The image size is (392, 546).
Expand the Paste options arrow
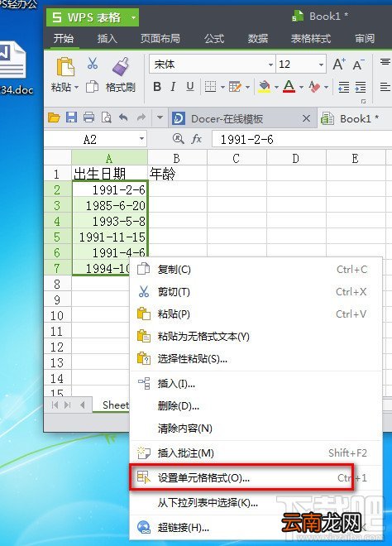pos(76,87)
